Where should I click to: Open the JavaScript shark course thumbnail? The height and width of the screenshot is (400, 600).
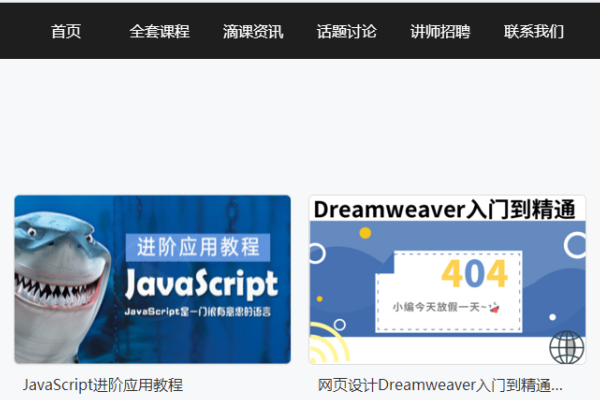pos(153,279)
